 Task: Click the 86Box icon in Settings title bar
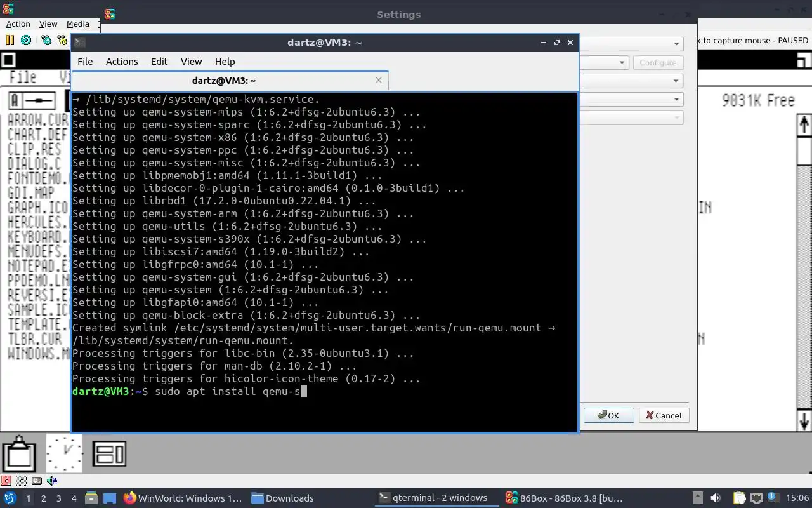[110, 14]
